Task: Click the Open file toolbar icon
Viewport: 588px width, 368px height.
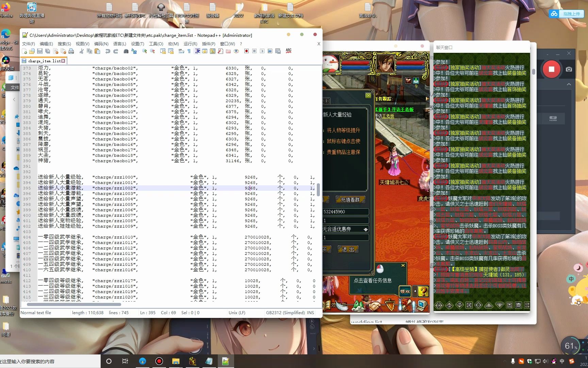Action: click(32, 51)
